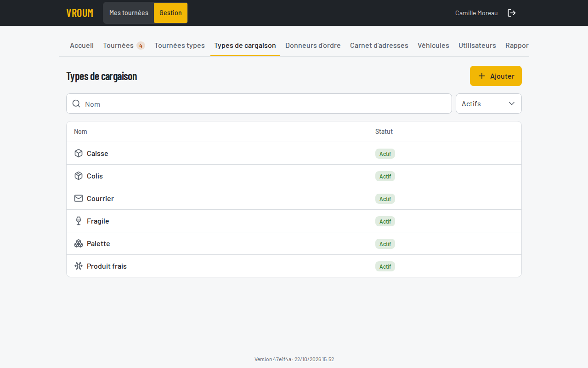588x368 pixels.
Task: Click the Nom column header
Action: [80, 132]
